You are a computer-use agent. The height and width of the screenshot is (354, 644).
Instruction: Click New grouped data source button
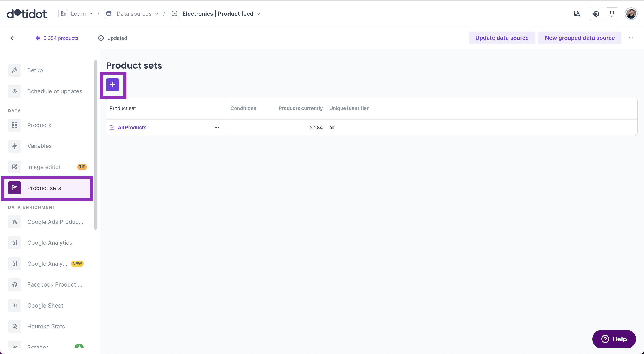(580, 38)
